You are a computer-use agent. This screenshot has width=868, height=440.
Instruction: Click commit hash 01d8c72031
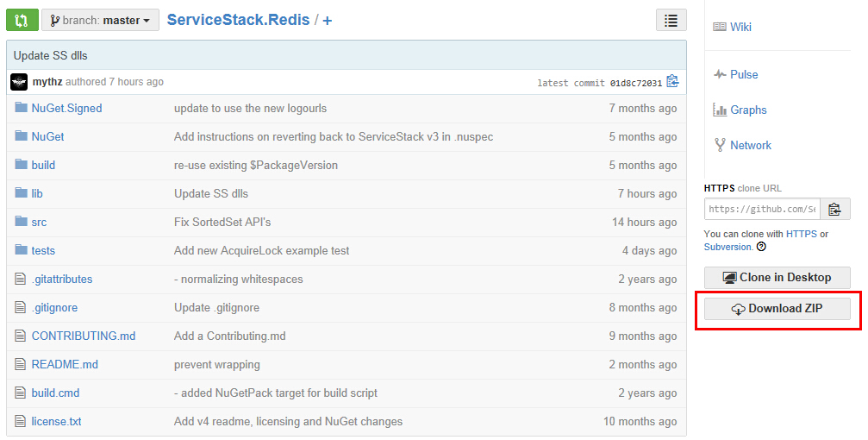(636, 83)
